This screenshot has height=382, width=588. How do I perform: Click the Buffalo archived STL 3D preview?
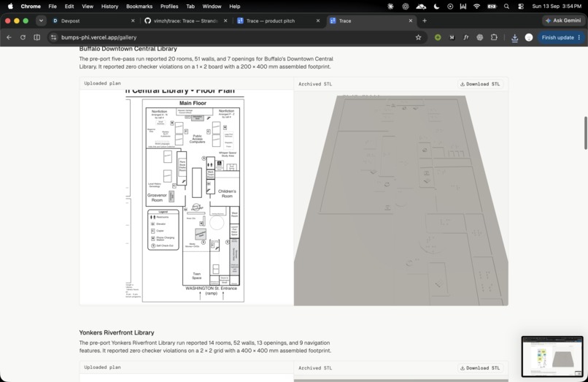pos(401,198)
